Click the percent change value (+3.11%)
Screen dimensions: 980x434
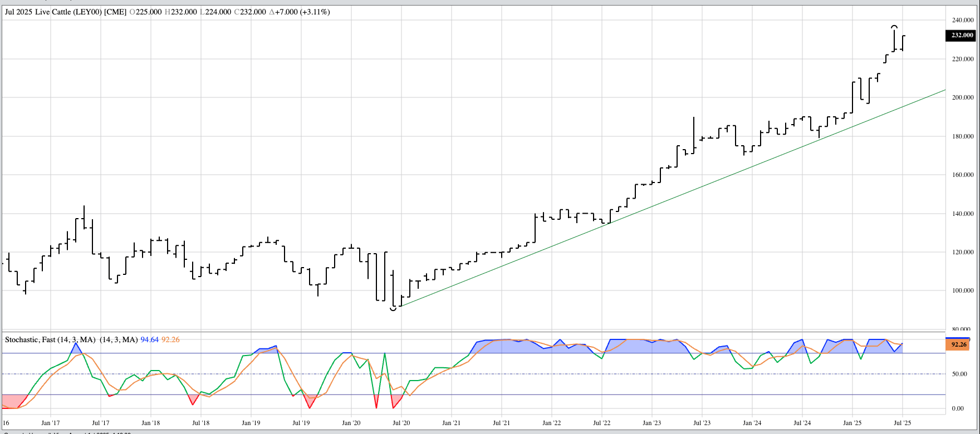pyautogui.click(x=315, y=12)
